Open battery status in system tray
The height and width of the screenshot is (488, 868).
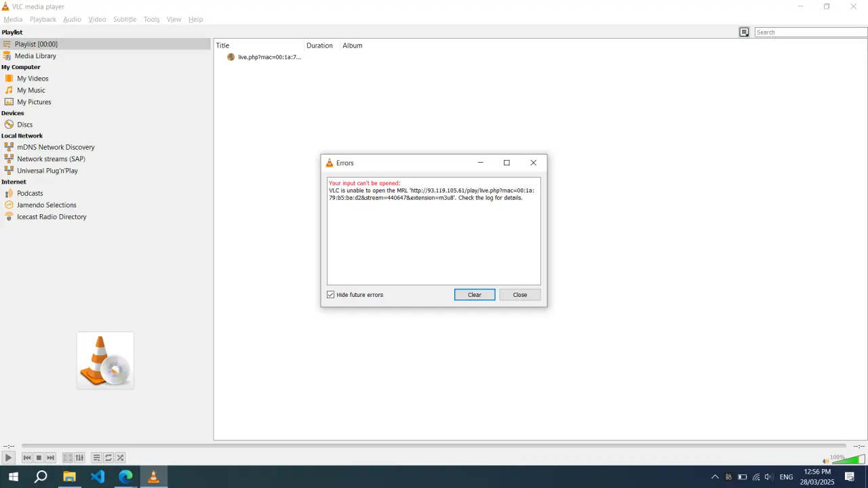pyautogui.click(x=743, y=477)
